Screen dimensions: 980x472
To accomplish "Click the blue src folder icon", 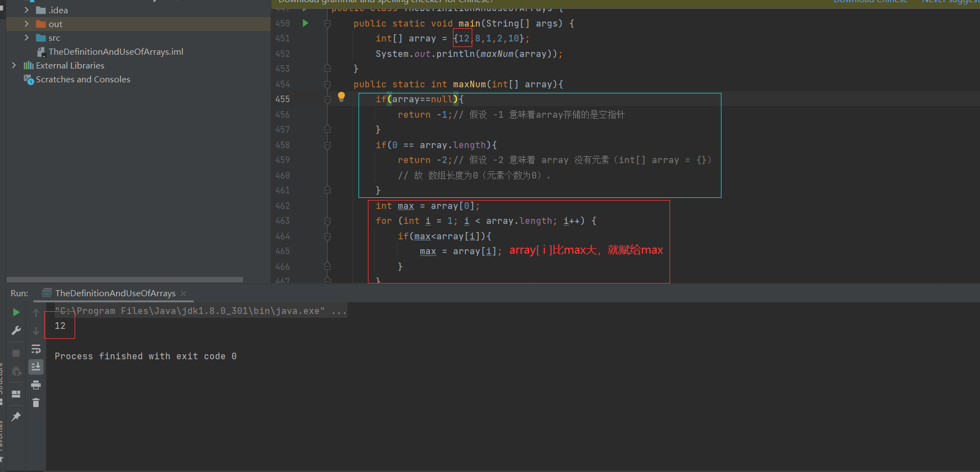I will coord(41,38).
